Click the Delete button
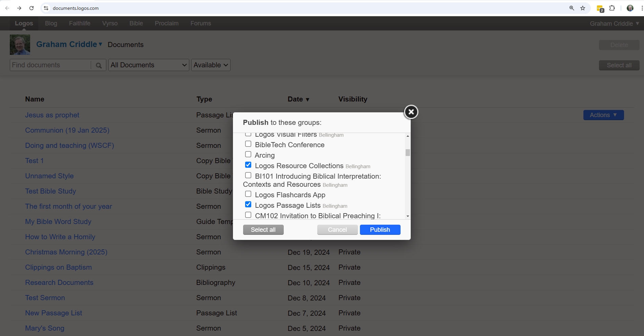Screen dimensions: 644x336 click(x=619, y=45)
